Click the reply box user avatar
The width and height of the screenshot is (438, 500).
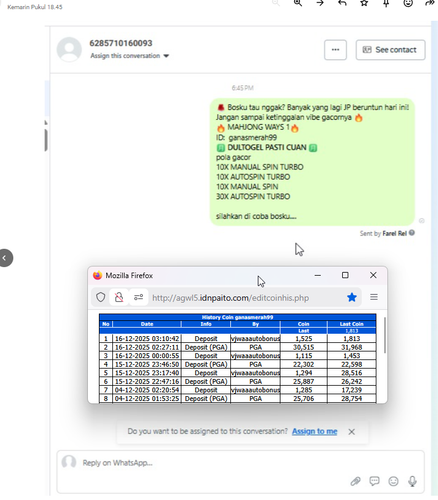coord(69,462)
